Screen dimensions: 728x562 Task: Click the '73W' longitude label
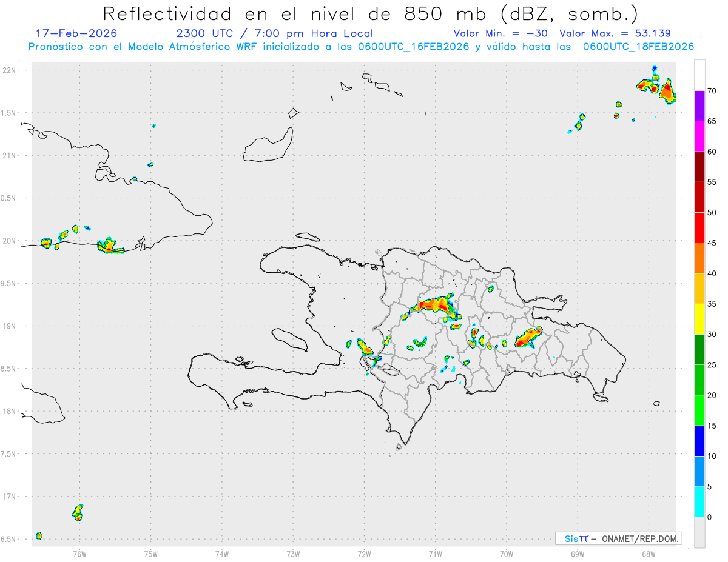pyautogui.click(x=293, y=555)
